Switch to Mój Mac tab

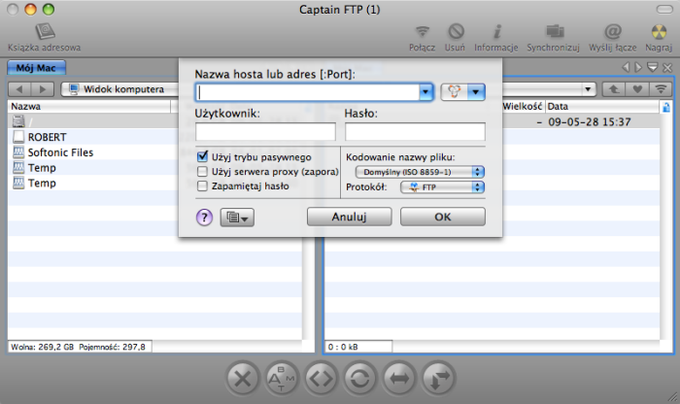pyautogui.click(x=36, y=68)
